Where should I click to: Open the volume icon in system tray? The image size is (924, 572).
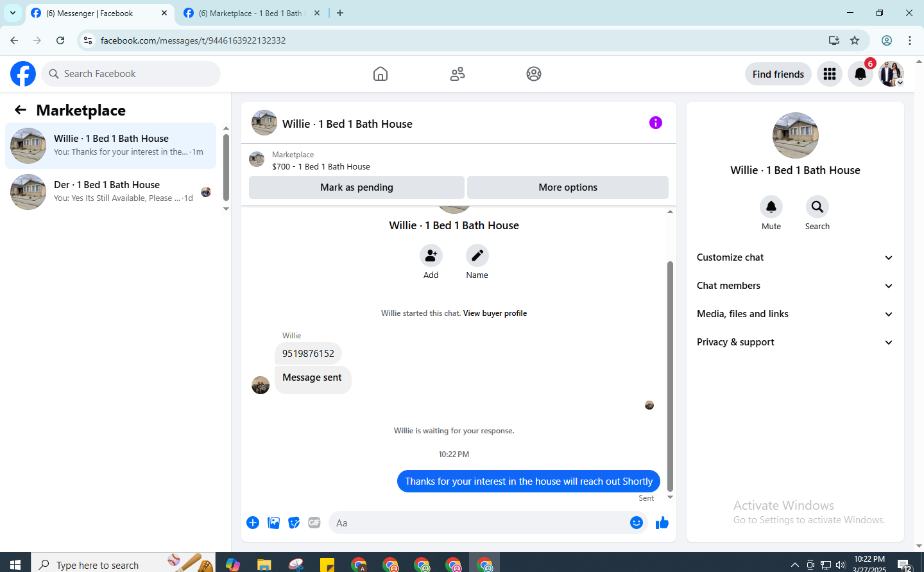(841, 565)
